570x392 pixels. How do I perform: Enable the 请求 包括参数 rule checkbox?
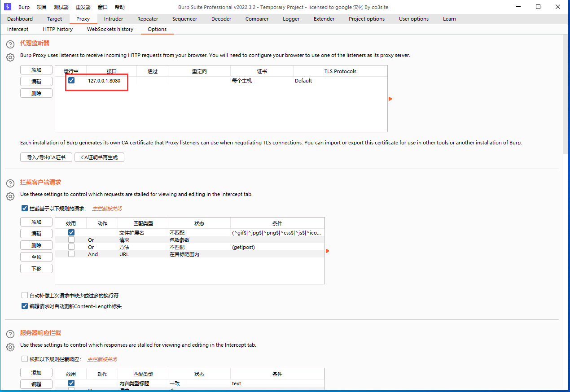[x=71, y=240]
